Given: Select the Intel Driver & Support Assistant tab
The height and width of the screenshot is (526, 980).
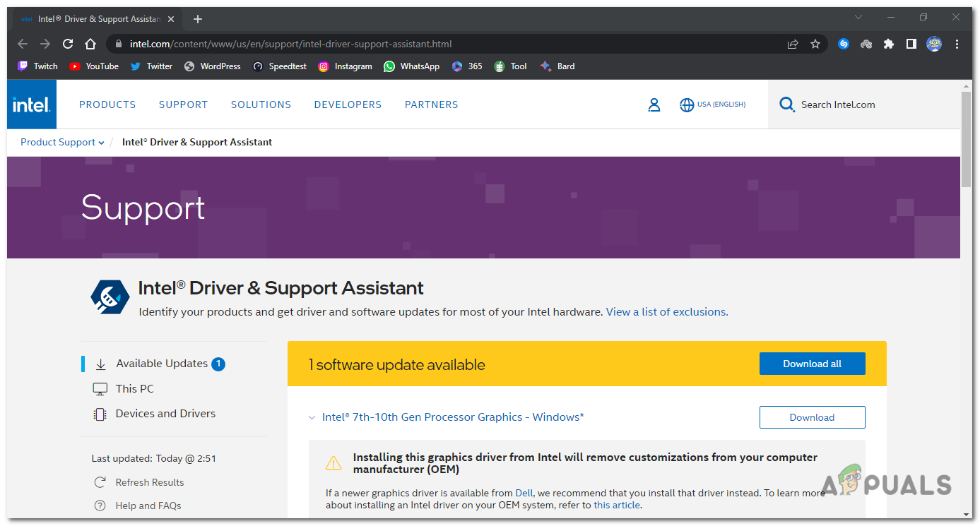Looking at the screenshot, I should (98, 19).
